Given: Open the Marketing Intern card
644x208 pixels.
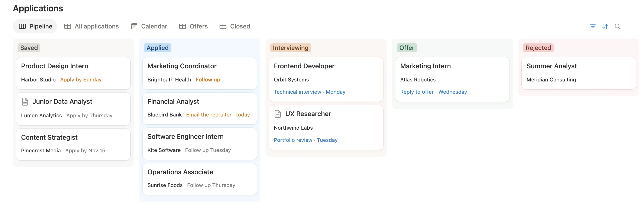Looking at the screenshot, I should (x=452, y=79).
